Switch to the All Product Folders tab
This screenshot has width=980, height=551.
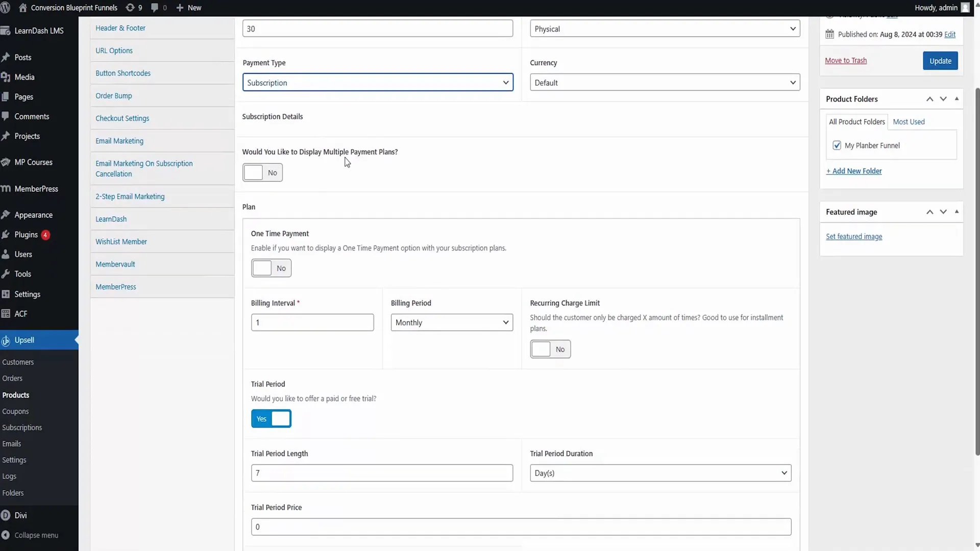pyautogui.click(x=857, y=121)
